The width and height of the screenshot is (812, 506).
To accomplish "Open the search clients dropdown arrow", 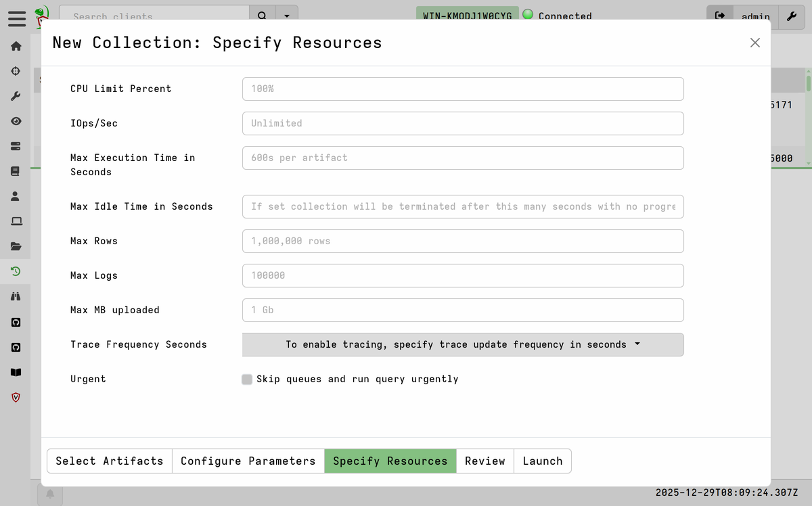I will point(288,16).
